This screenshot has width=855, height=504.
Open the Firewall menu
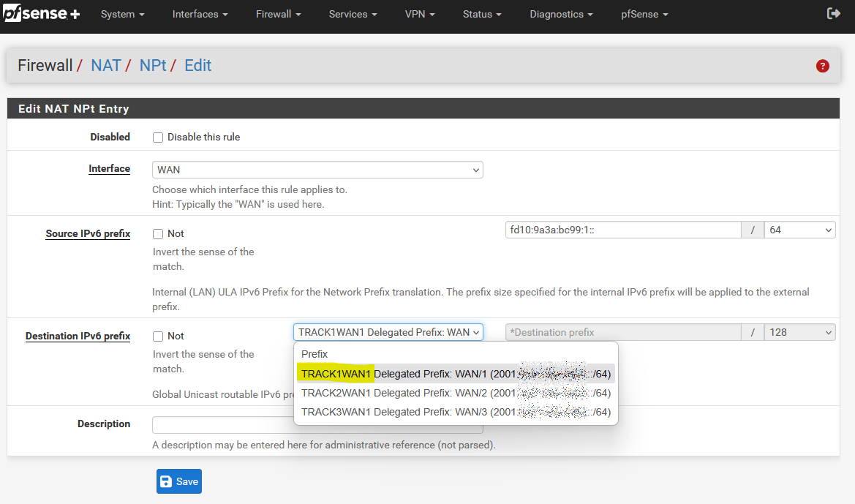279,15
